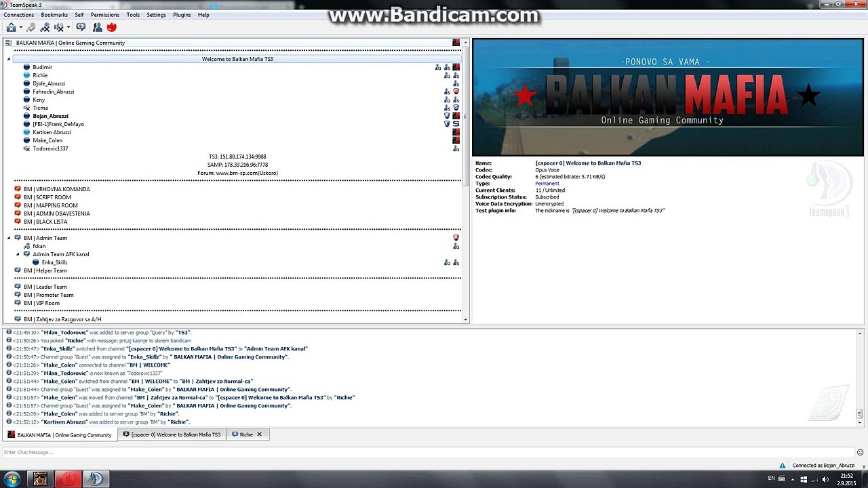Click the Balkan Mafia banner image

coord(668,98)
